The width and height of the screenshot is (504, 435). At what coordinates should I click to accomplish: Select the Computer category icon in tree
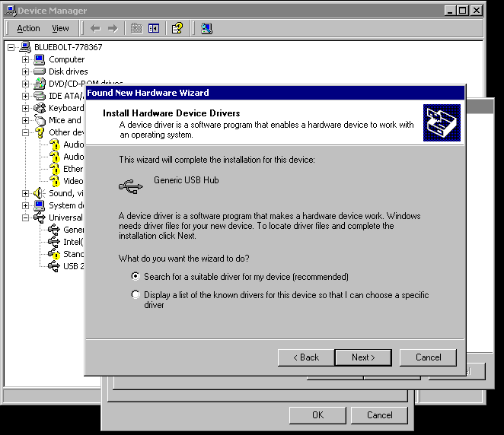click(x=40, y=59)
